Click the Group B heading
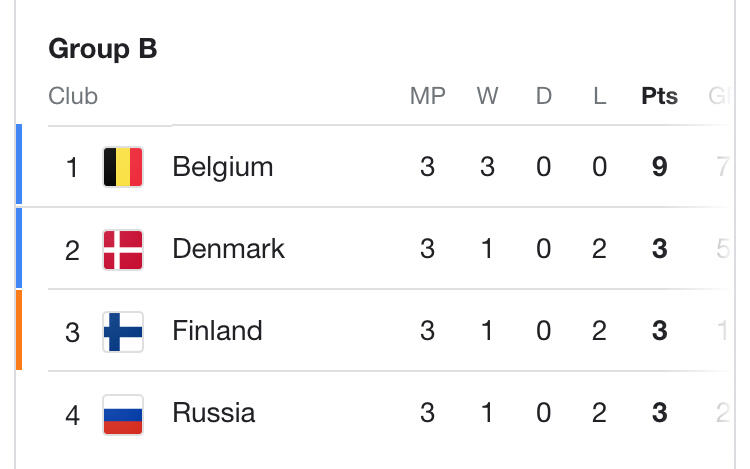Viewport: 750px width, 469px height. click(x=103, y=49)
